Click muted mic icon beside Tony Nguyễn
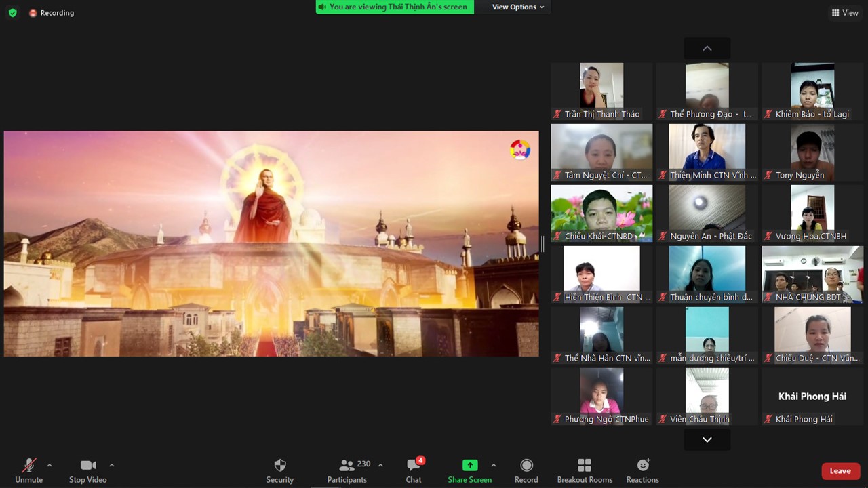 point(768,175)
